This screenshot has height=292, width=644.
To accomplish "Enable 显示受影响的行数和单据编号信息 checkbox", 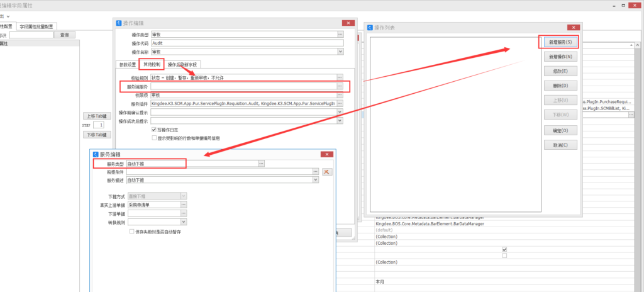I will (155, 138).
